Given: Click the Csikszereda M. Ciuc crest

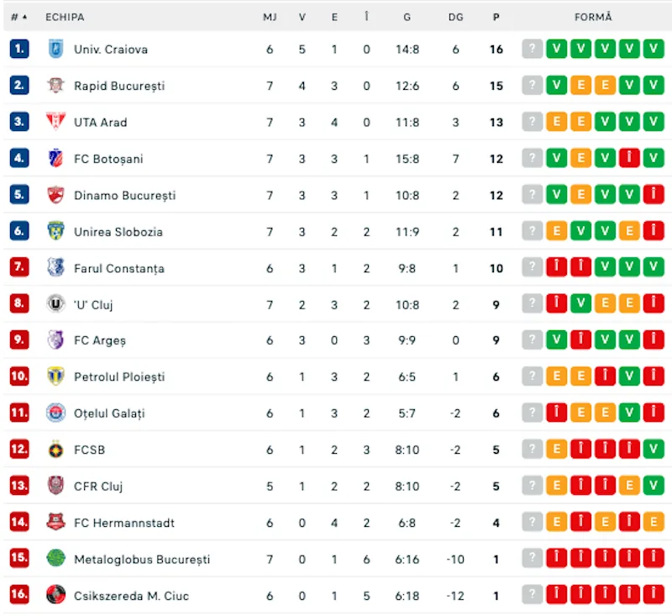Looking at the screenshot, I should coord(55,596).
